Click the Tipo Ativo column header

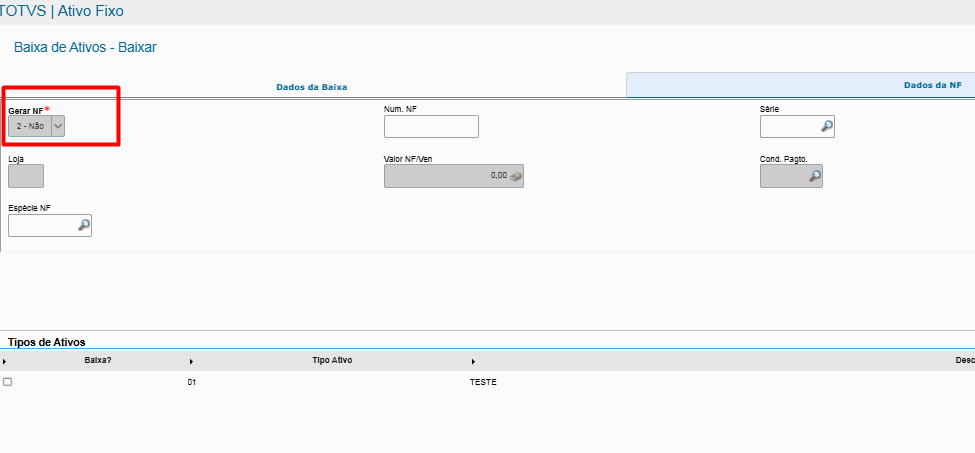332,360
